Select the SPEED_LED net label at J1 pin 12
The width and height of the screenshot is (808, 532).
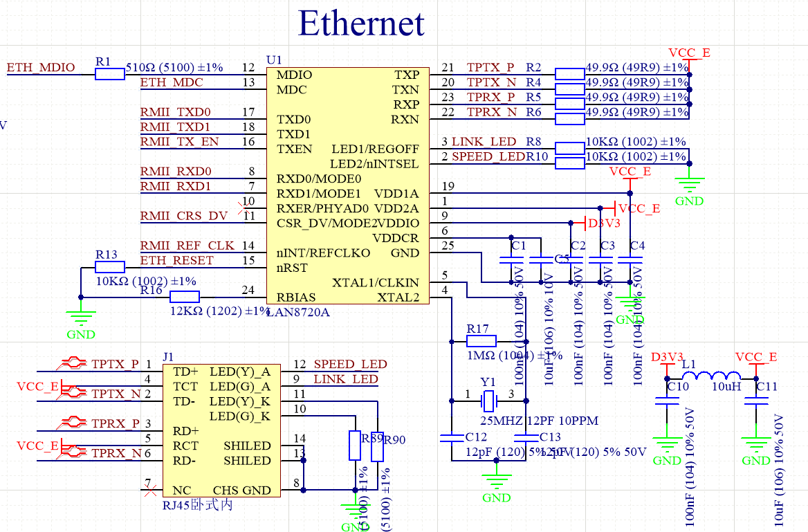pyautogui.click(x=351, y=365)
